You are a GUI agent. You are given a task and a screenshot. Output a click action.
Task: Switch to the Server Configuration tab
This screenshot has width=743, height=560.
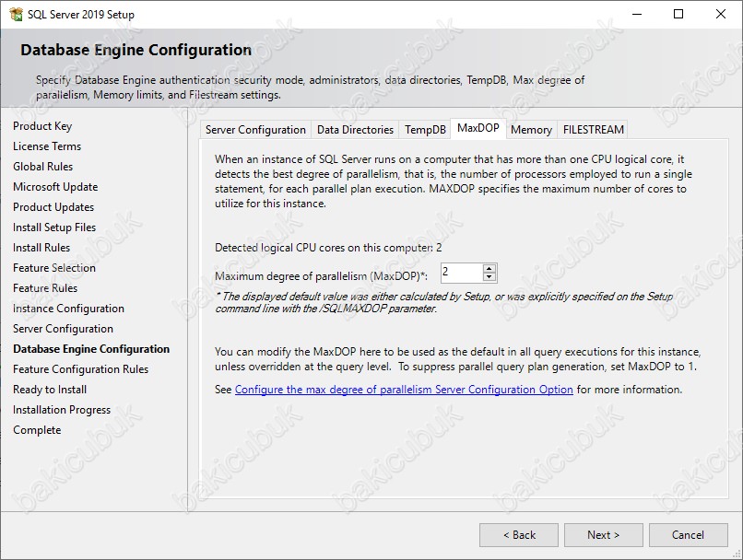pyautogui.click(x=255, y=130)
